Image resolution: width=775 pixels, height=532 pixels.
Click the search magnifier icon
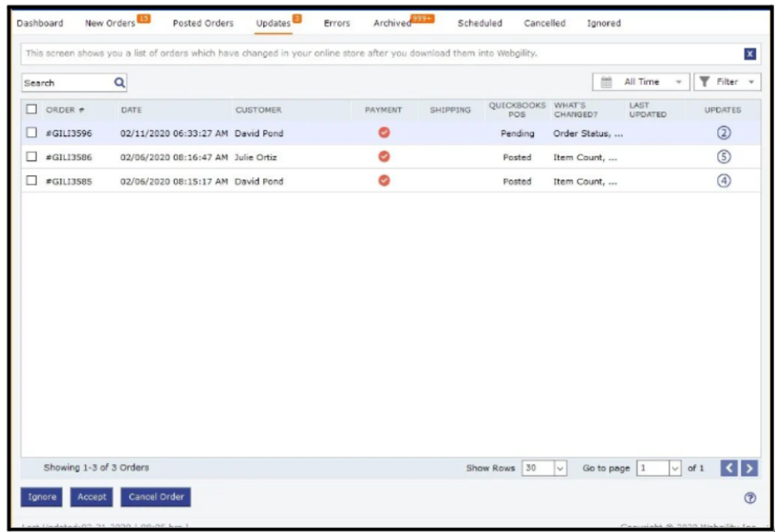119,83
